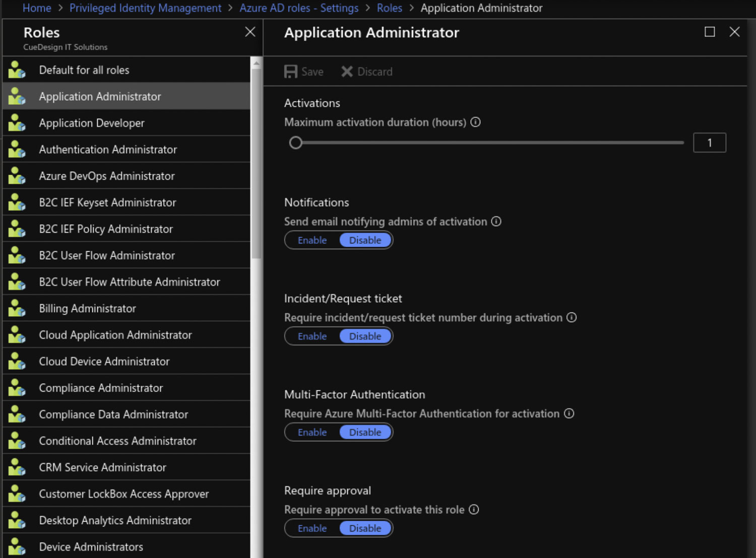Select Disable for Require approval
The height and width of the screenshot is (558, 756).
pos(365,528)
